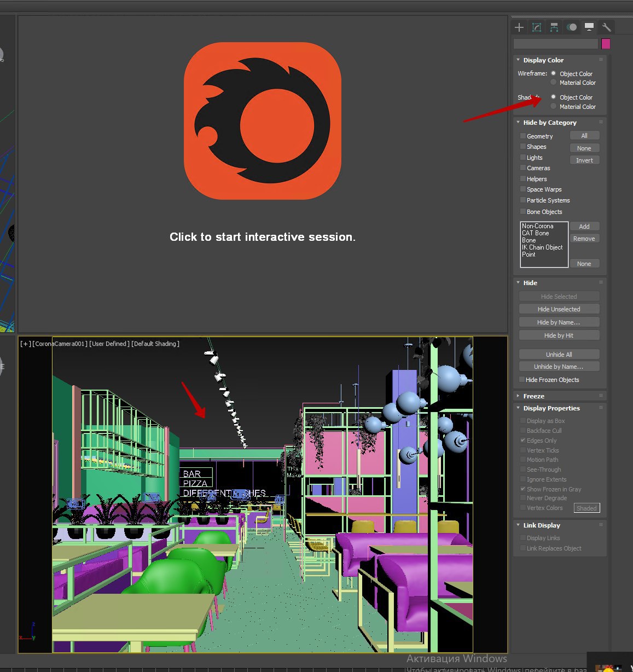
Task: Open the Hierarchy tab in command panel
Action: point(554,27)
